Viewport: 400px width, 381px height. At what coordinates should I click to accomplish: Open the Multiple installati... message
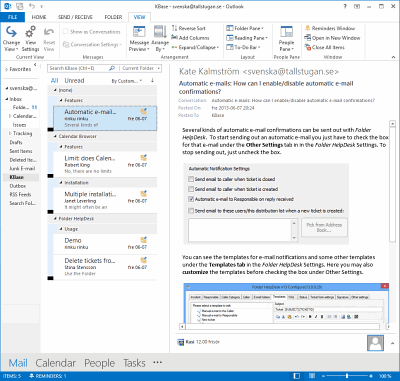[x=105, y=200]
